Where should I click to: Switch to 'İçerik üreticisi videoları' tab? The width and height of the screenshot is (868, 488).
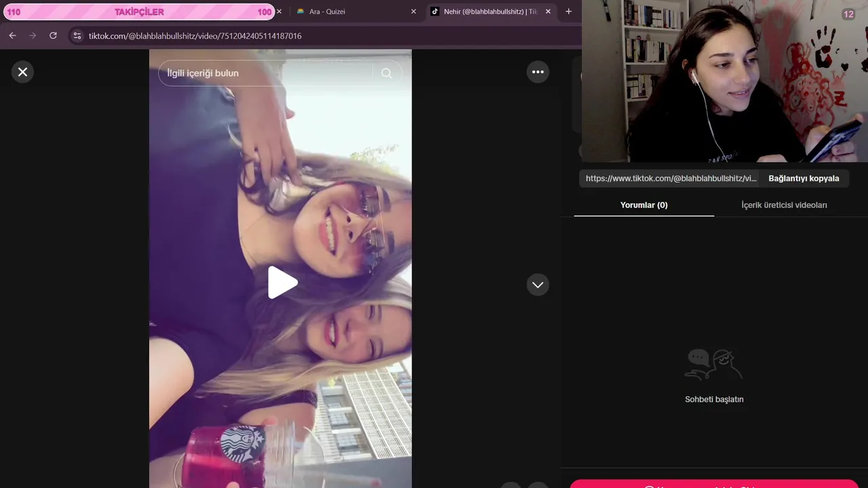[784, 205]
